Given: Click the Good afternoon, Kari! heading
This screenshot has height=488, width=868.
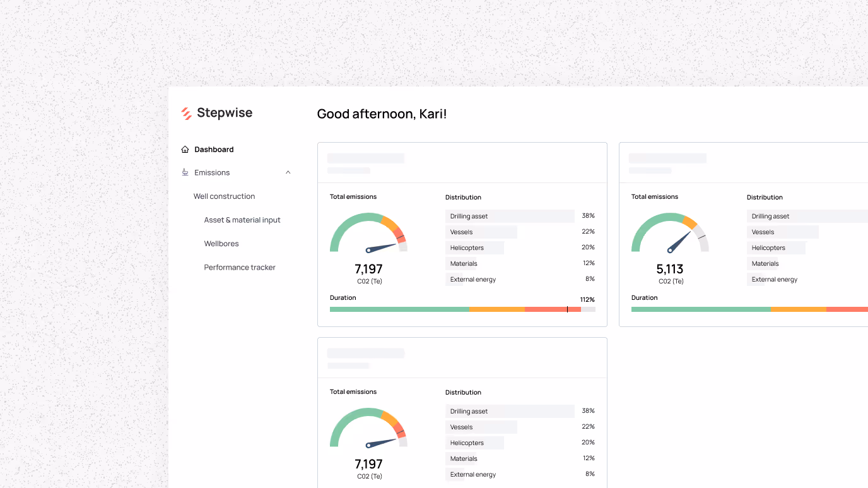Looking at the screenshot, I should pyautogui.click(x=382, y=114).
